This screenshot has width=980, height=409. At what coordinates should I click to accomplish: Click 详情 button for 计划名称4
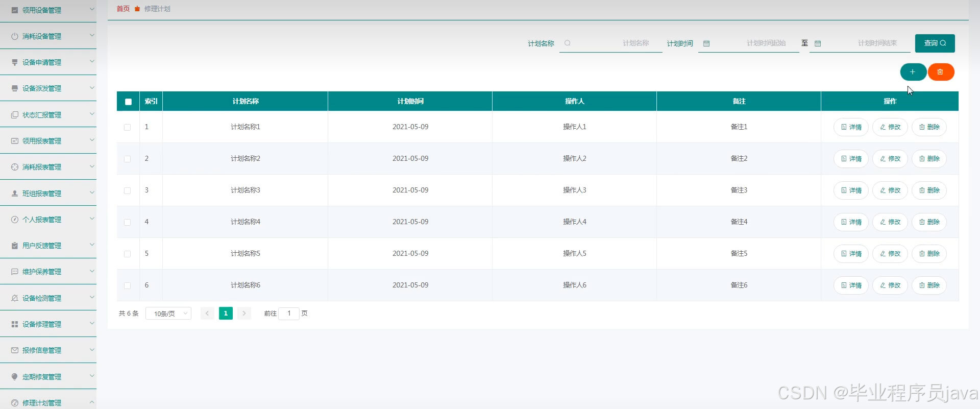(851, 222)
